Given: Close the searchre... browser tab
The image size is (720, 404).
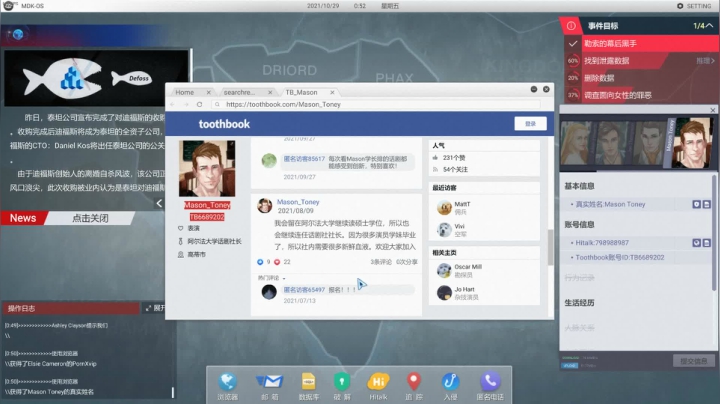Looking at the screenshot, I should point(270,92).
